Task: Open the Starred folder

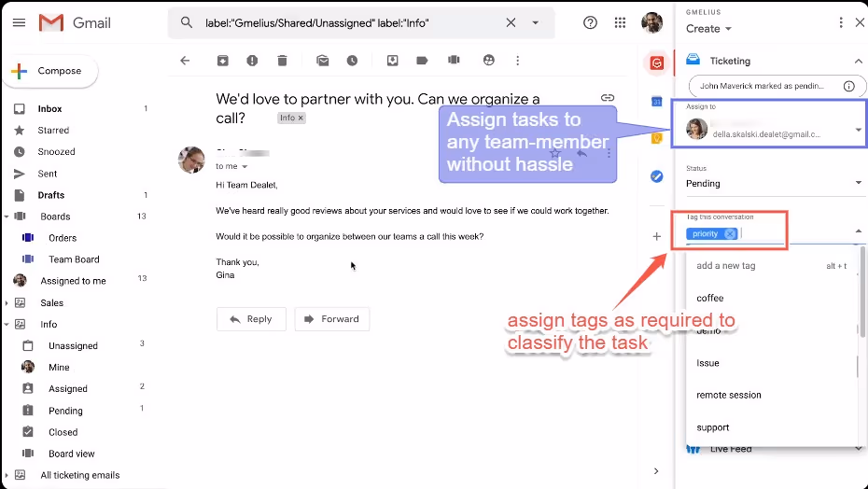Action: (53, 130)
